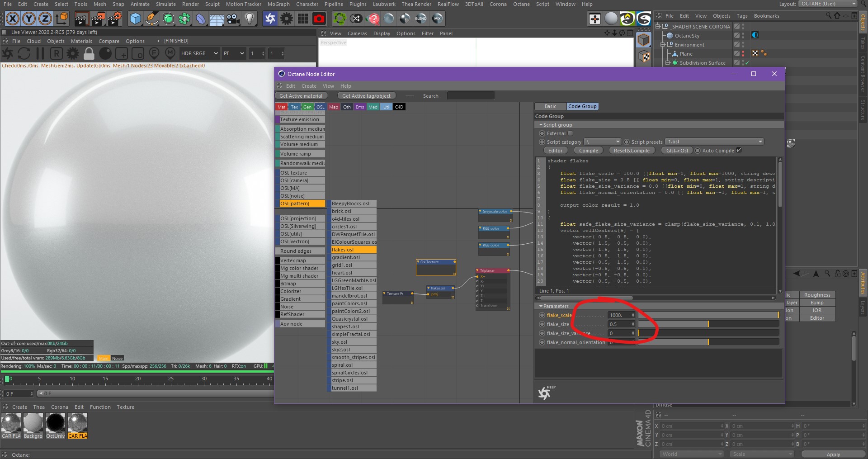Screen dimensions: 868x459
Task: Open the HDR SRGB dropdown
Action: [x=199, y=53]
